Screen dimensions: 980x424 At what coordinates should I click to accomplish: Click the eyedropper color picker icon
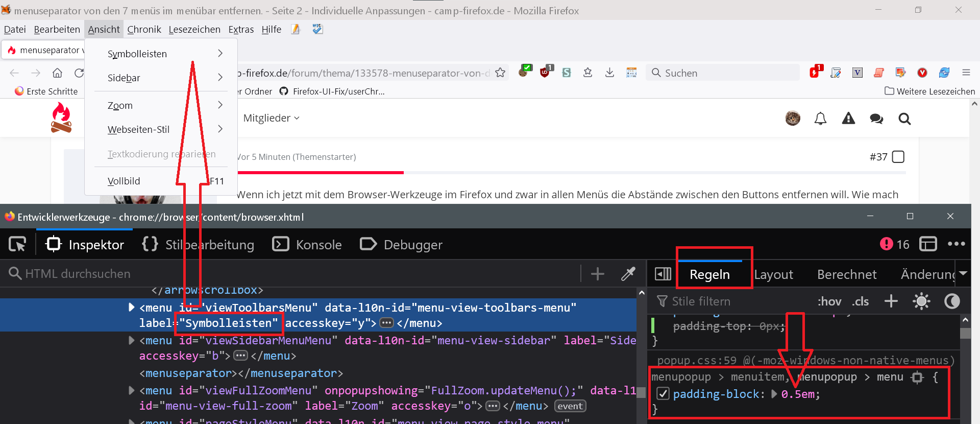(x=628, y=274)
